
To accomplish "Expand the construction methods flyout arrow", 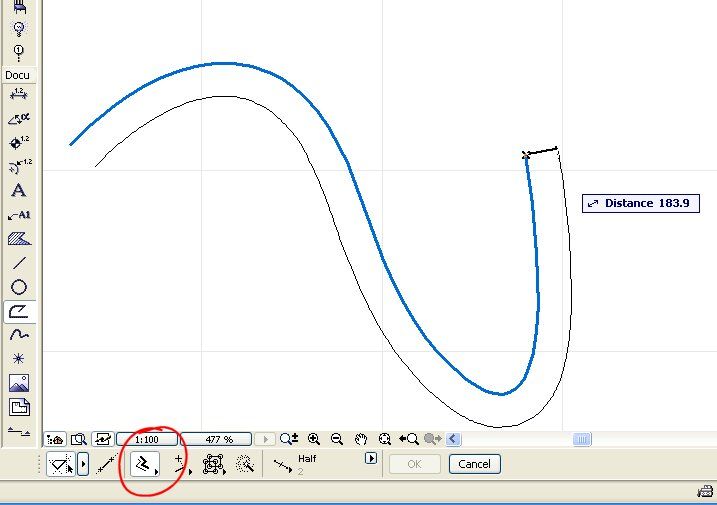I will pos(83,464).
